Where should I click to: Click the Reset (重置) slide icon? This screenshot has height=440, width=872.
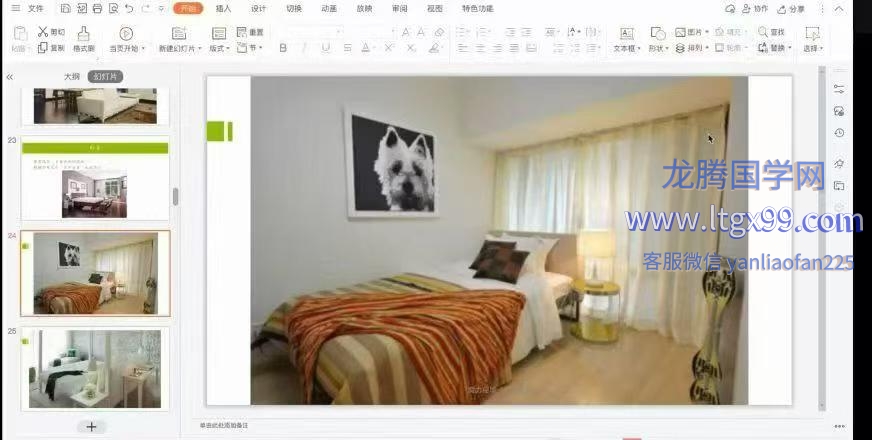tap(250, 32)
